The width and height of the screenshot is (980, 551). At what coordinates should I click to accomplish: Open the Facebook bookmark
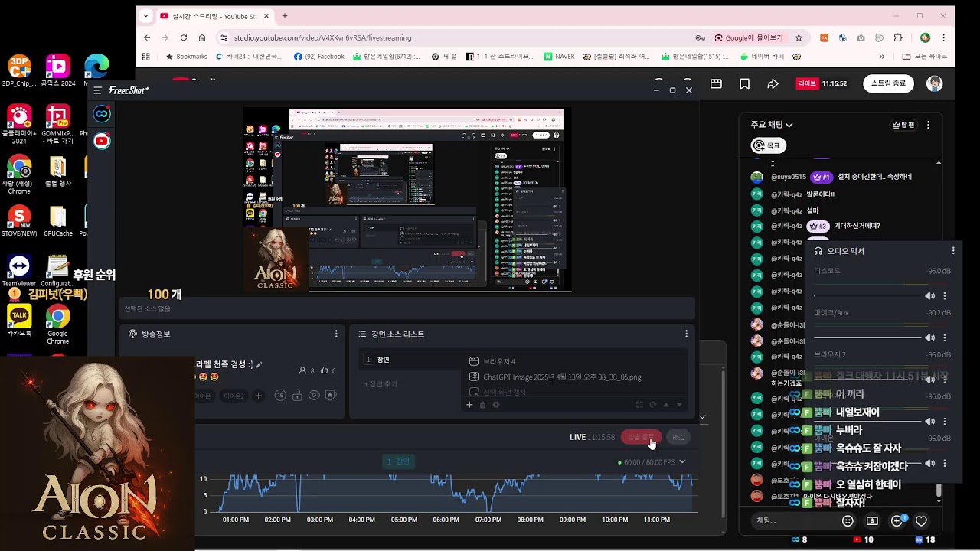pyautogui.click(x=319, y=57)
